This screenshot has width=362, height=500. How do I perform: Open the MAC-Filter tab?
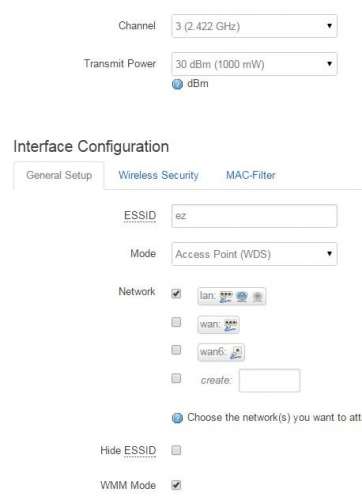[251, 175]
